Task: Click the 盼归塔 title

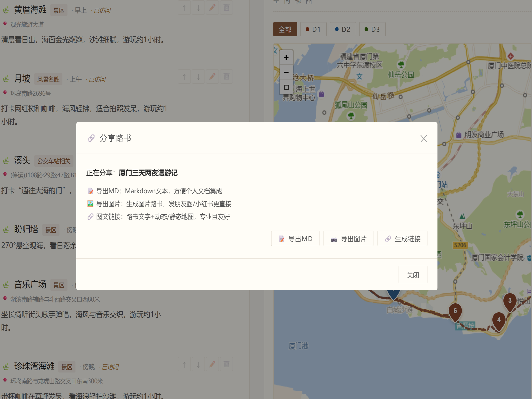Action: click(26, 229)
